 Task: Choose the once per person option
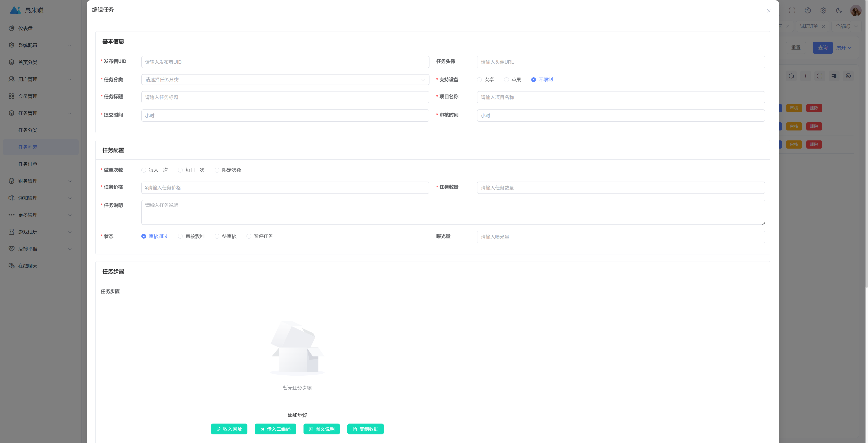[144, 170]
